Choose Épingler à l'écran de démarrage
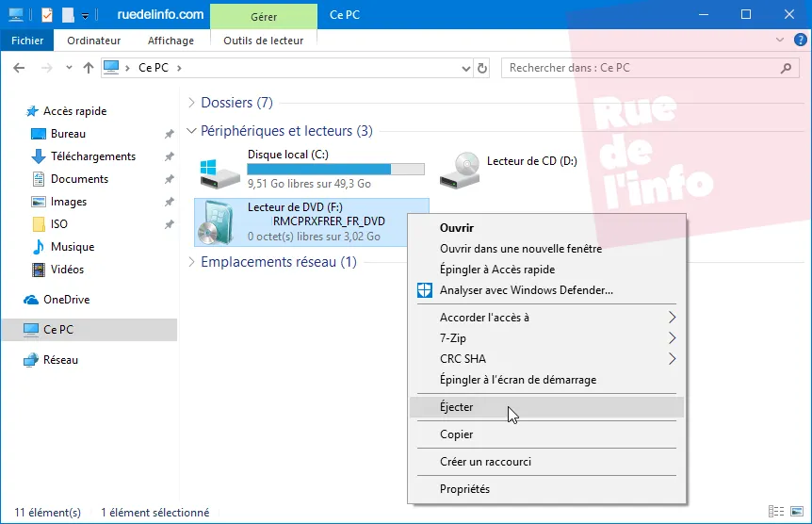The height and width of the screenshot is (524, 812). point(547,380)
